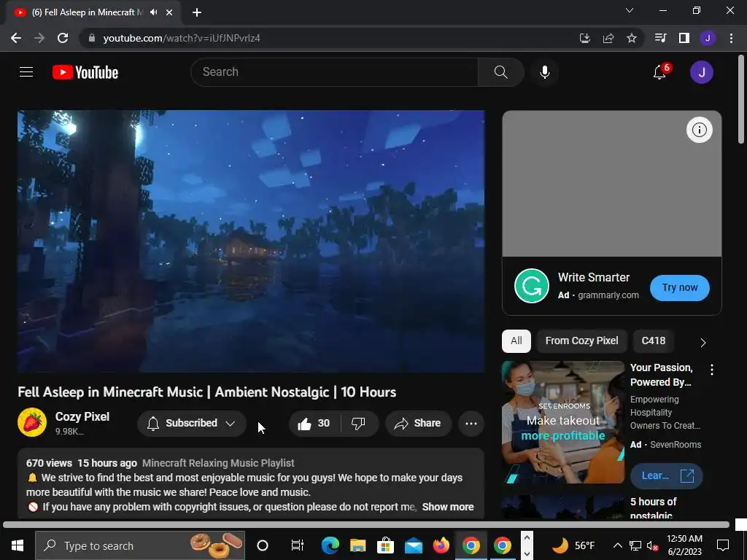Open the tab search chevron

point(630,10)
